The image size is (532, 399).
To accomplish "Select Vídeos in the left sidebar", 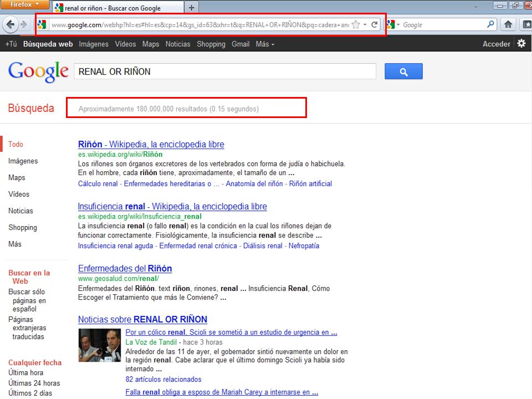I will click(19, 194).
